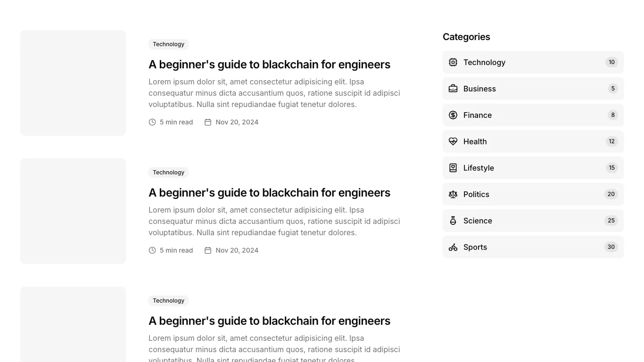Click the Technology category chip icon
Image resolution: width=644 pixels, height=362 pixels.
[x=453, y=62]
